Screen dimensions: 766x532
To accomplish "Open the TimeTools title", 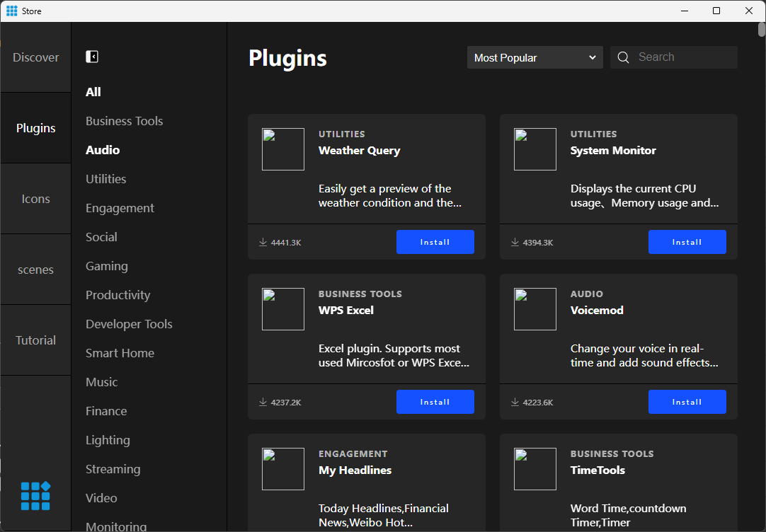I will pyautogui.click(x=598, y=470).
